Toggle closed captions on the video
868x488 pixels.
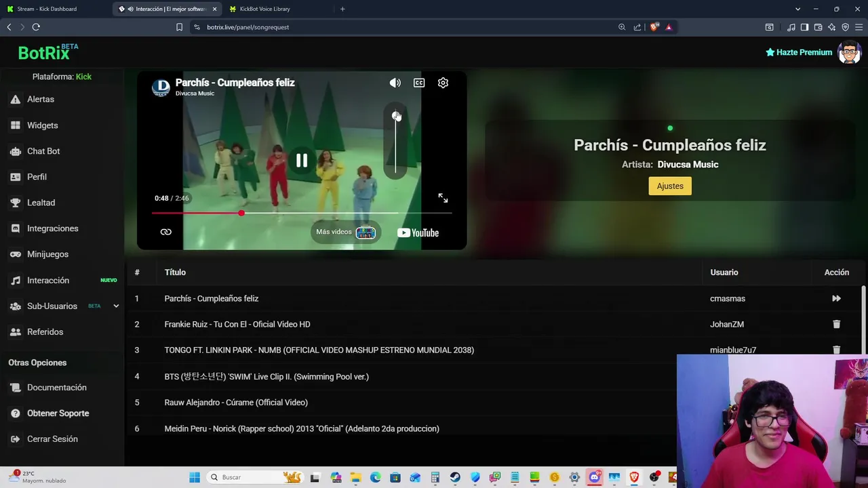click(x=419, y=83)
